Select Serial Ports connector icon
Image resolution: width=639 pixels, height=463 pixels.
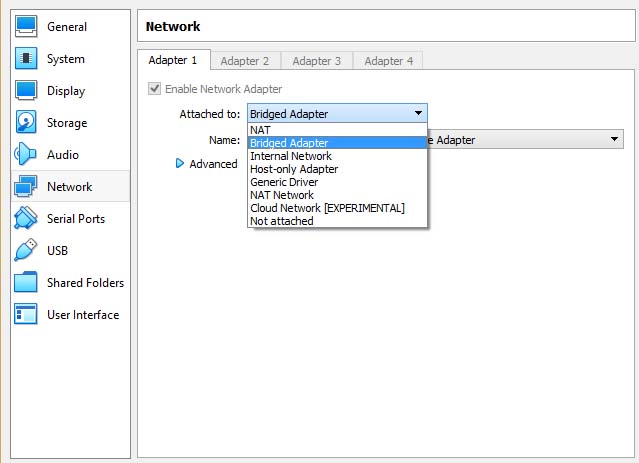[x=26, y=219]
